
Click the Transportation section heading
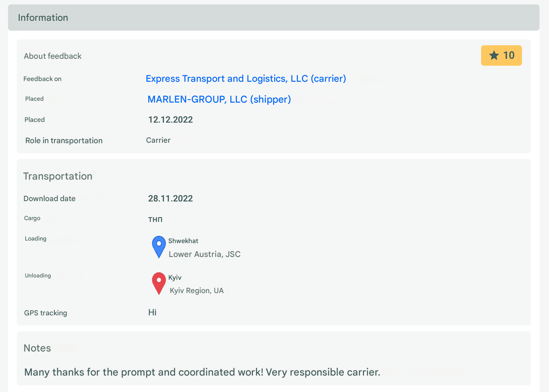pos(58,176)
